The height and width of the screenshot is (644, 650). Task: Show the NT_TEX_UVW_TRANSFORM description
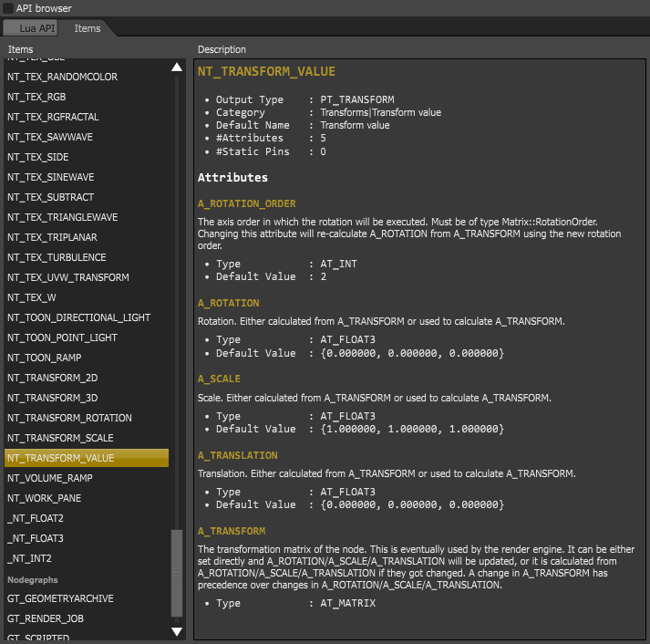pyautogui.click(x=68, y=277)
